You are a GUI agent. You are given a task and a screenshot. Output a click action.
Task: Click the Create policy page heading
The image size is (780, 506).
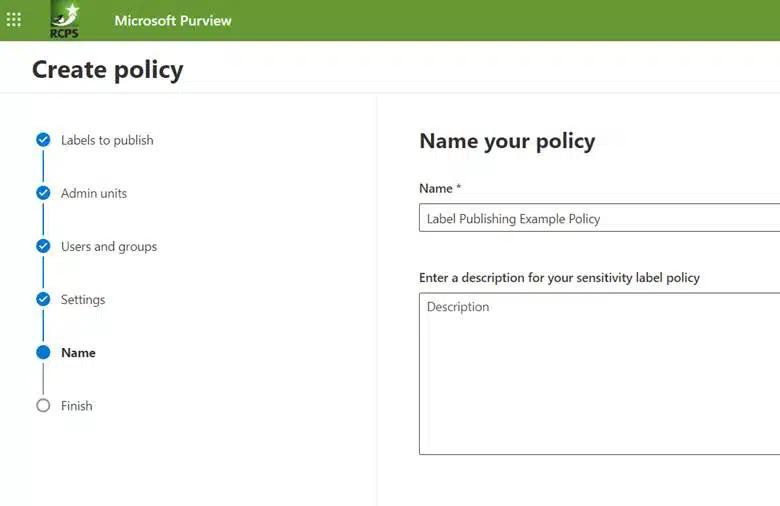[108, 70]
